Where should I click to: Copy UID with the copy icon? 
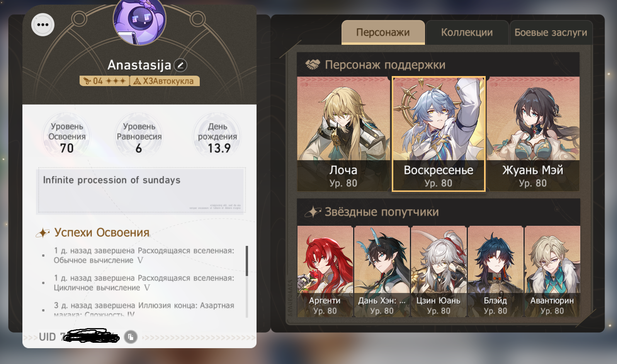pos(131,337)
